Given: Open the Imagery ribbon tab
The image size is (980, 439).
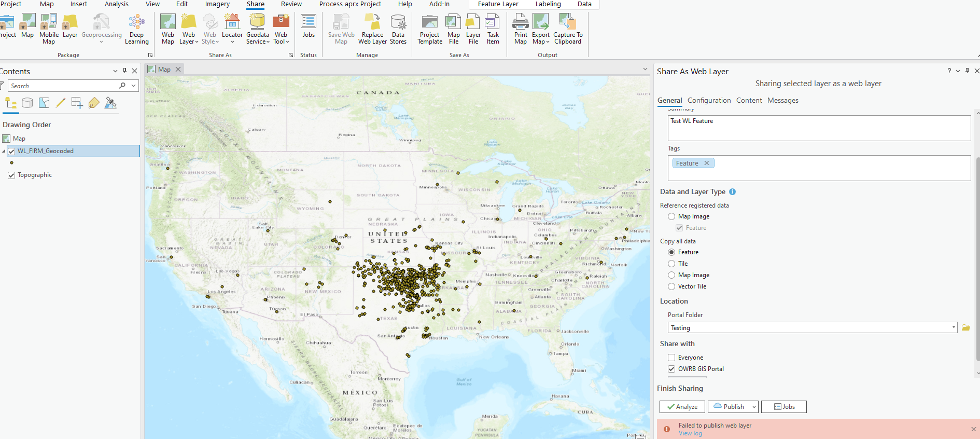Looking at the screenshot, I should pyautogui.click(x=217, y=4).
